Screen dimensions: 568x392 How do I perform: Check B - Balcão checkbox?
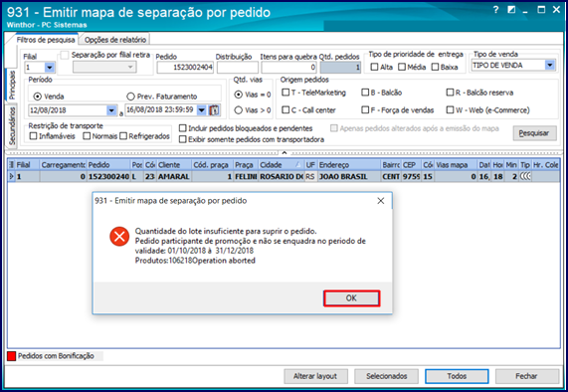[365, 93]
